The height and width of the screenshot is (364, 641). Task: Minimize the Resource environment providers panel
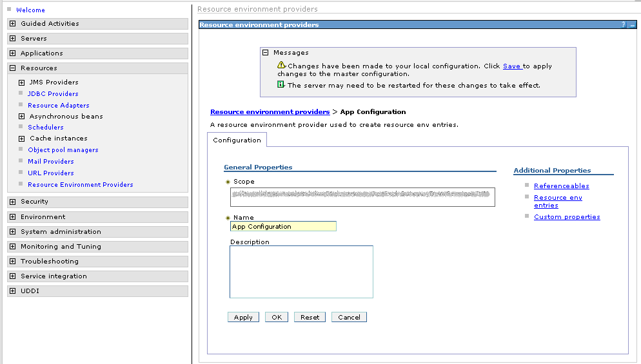click(633, 24)
